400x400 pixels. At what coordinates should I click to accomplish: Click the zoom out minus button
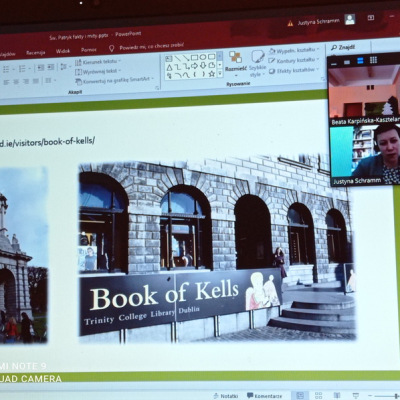point(370,395)
